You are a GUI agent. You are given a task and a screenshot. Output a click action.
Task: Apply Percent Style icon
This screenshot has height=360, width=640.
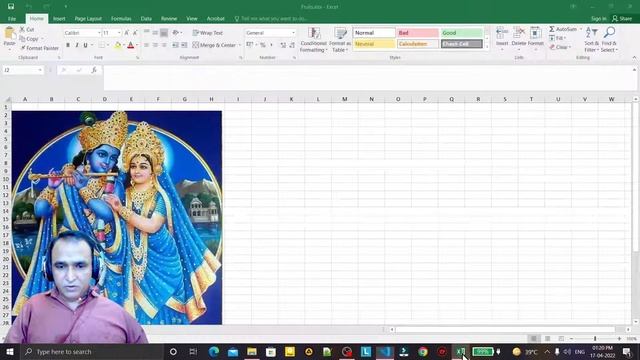tap(263, 45)
